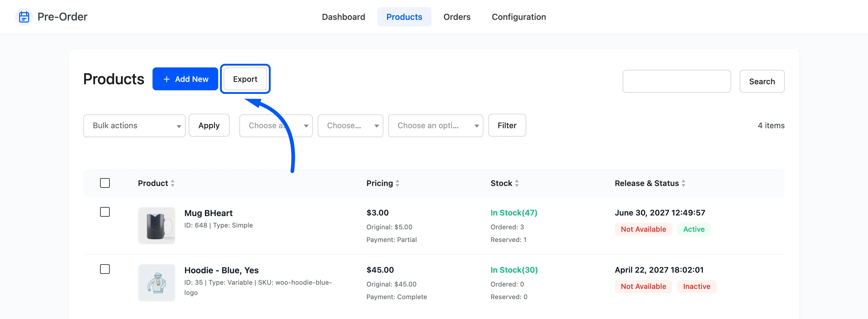Expand the 'Choose an opti...' dropdown
This screenshot has width=868, height=319.
click(435, 125)
